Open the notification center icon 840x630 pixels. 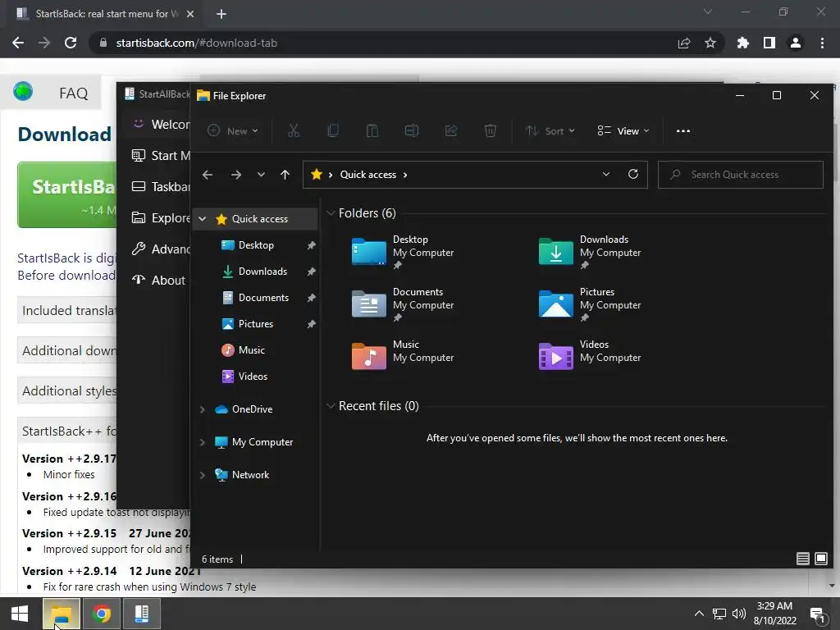point(818,615)
